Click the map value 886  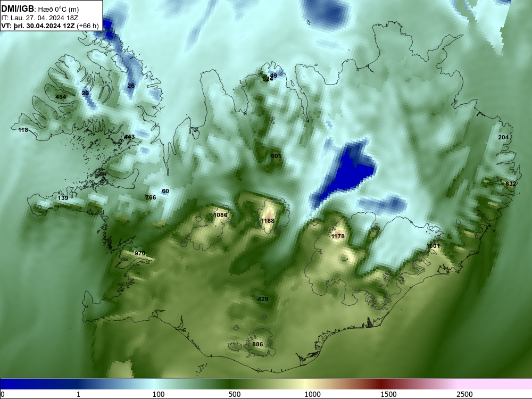click(x=258, y=344)
